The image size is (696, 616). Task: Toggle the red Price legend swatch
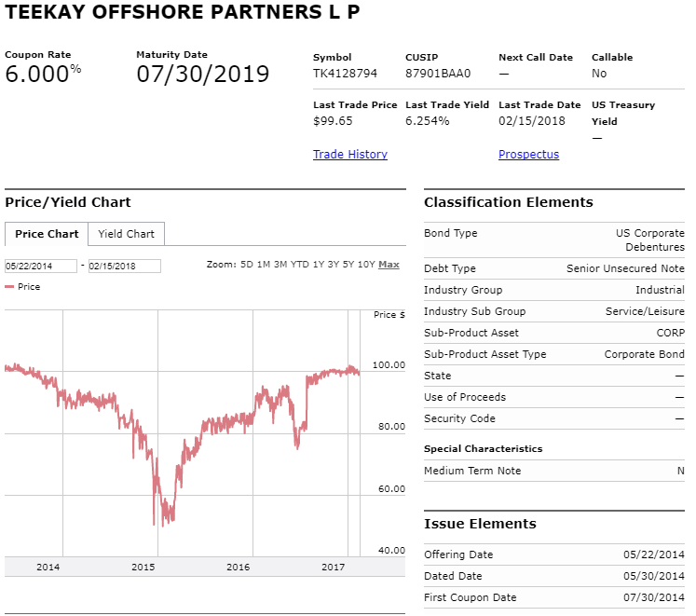(x=9, y=287)
